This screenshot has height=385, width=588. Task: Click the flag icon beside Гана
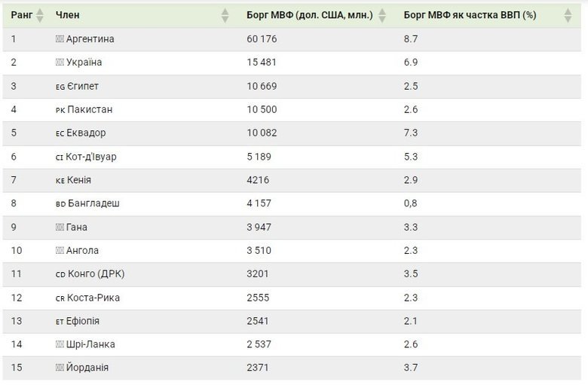60,228
